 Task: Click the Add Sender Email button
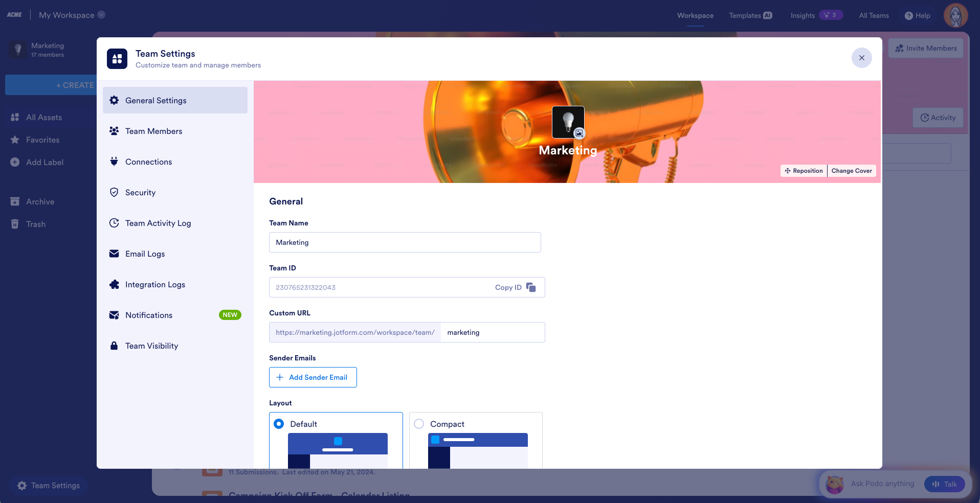coord(313,377)
